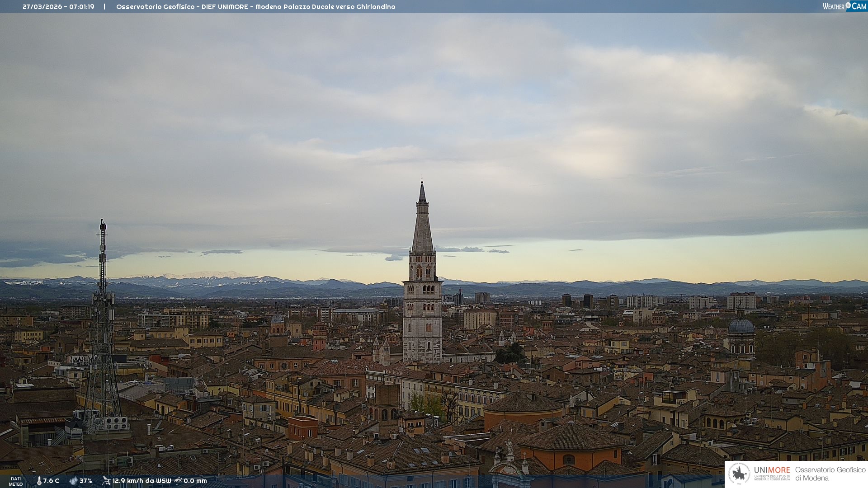Image resolution: width=868 pixels, height=488 pixels.
Task: Click the 27/03/2026 date and time stamp
Action: [58, 7]
